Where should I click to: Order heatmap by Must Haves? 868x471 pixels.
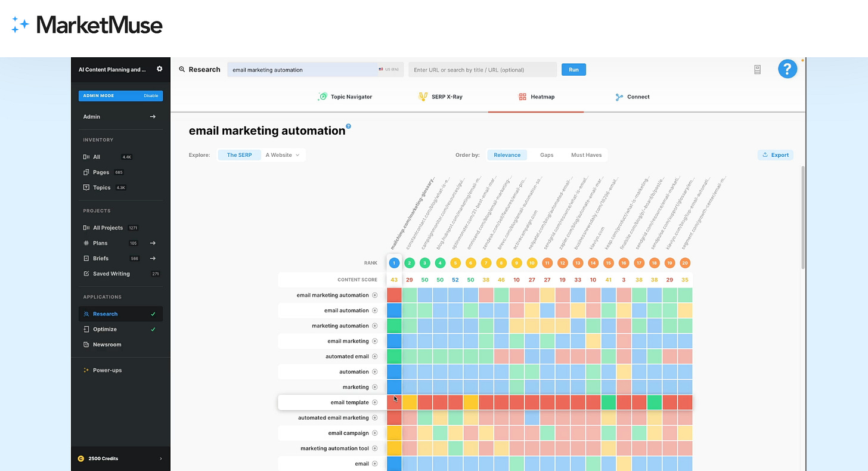coord(586,155)
